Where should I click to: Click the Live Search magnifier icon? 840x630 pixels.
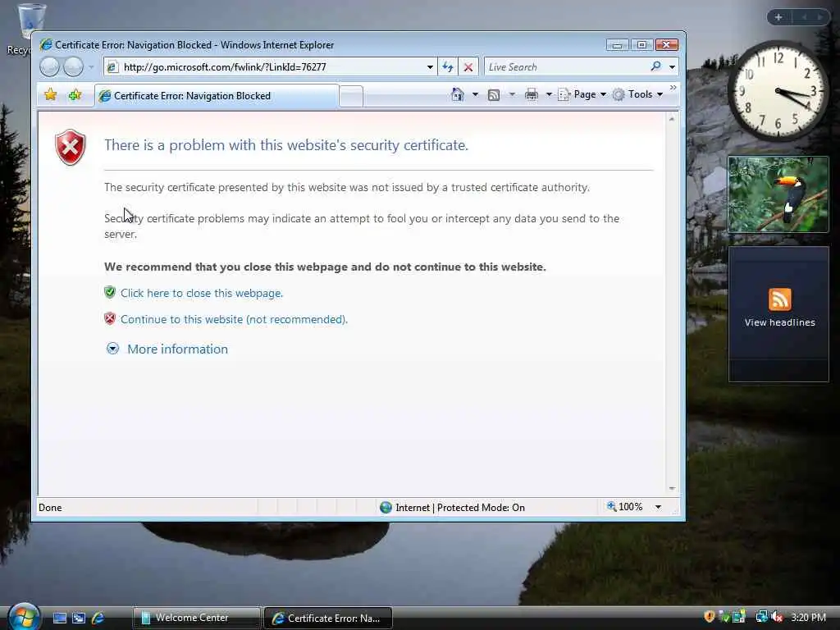point(655,66)
